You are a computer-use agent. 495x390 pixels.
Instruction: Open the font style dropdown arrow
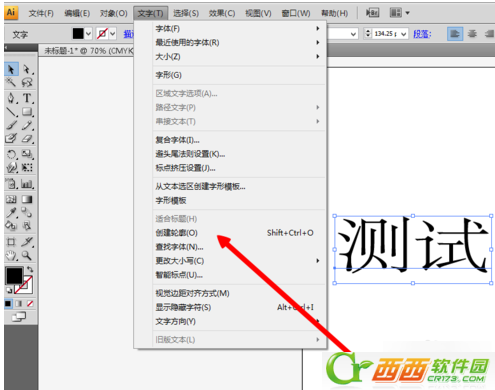(x=353, y=34)
